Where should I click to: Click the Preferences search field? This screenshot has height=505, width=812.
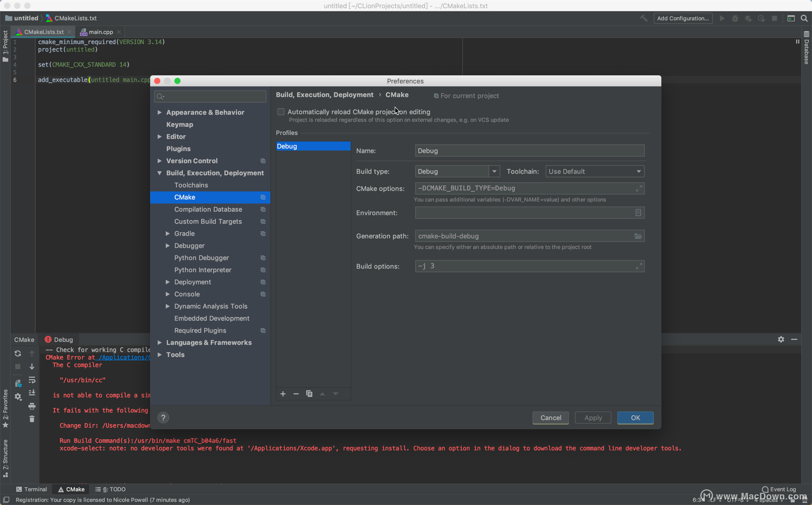pyautogui.click(x=210, y=96)
